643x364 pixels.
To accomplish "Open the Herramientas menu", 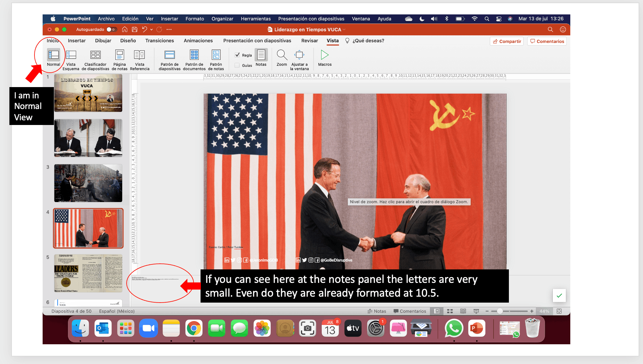I will tap(256, 19).
